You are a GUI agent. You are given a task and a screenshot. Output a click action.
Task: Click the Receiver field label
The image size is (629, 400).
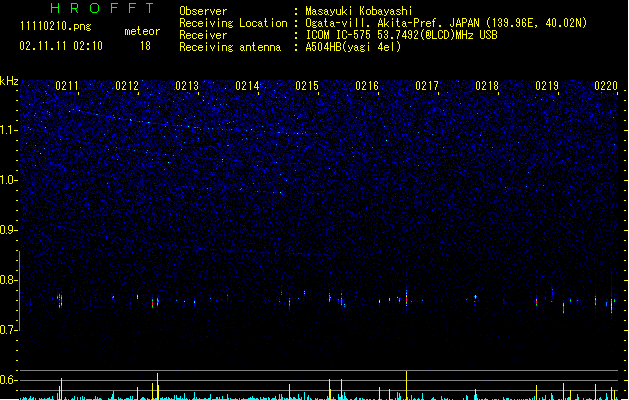tap(203, 35)
